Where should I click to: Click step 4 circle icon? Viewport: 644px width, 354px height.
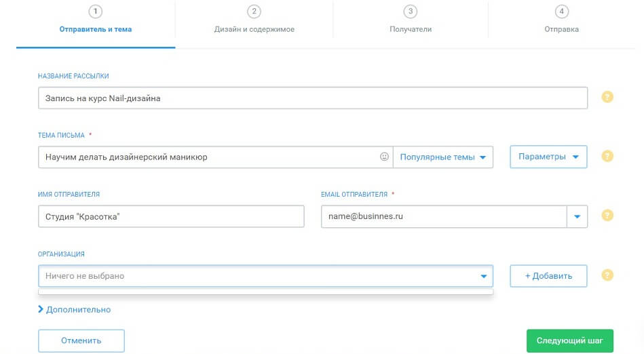(x=561, y=12)
